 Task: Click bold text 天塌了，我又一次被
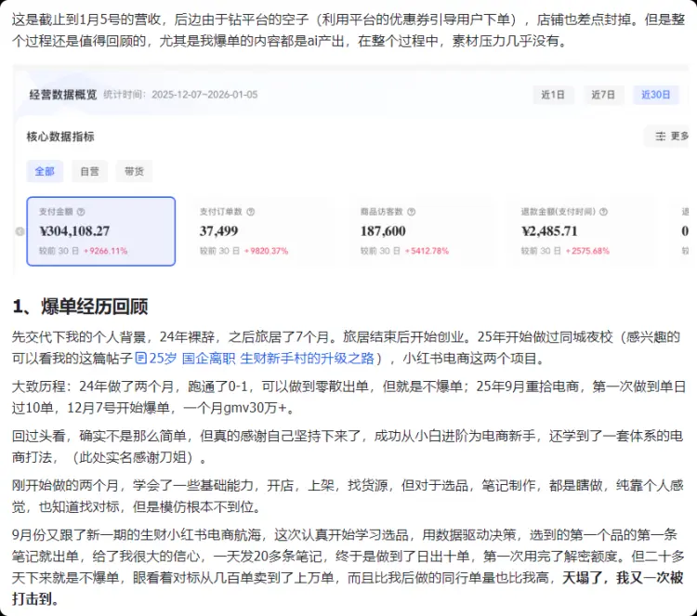click(623, 578)
